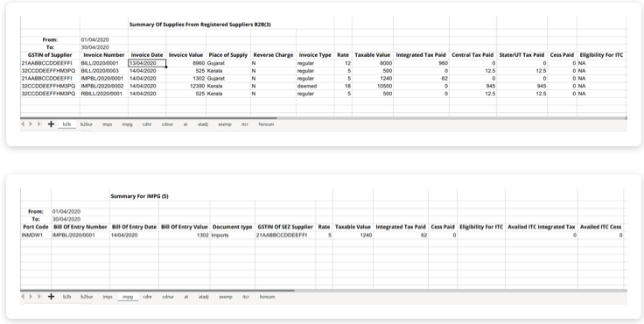Jump to last sheet tab in B2B spreadsheet
644x324 pixels.
click(39, 123)
